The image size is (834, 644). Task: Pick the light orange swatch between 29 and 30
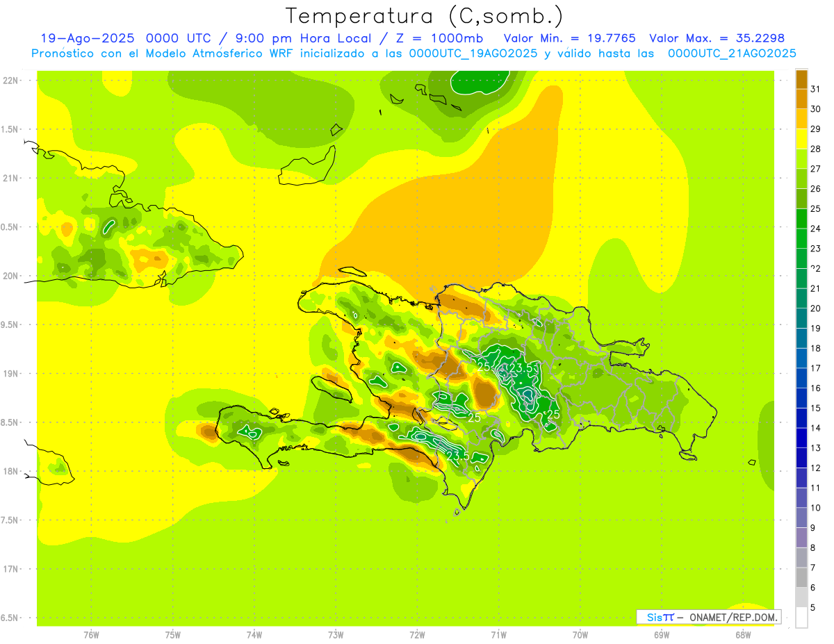(801, 119)
